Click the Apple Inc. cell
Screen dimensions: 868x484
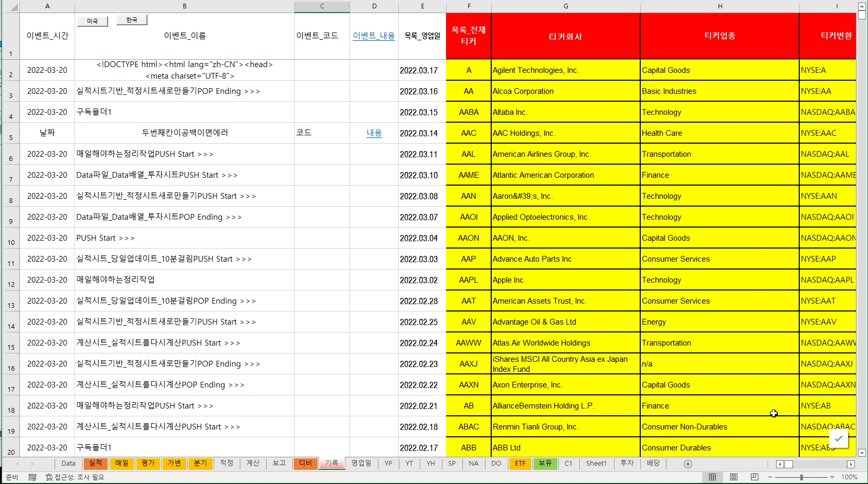point(566,280)
